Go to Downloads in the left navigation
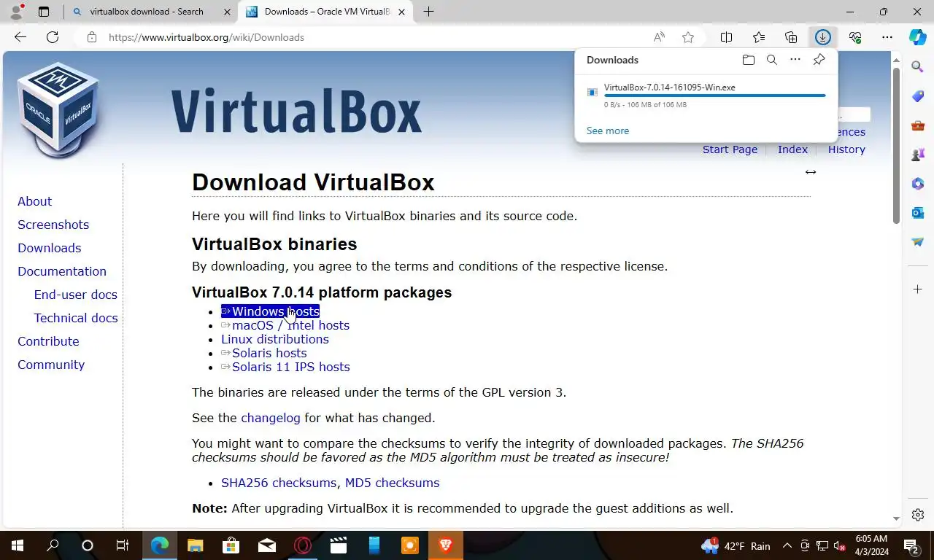This screenshot has width=934, height=560. click(x=49, y=248)
